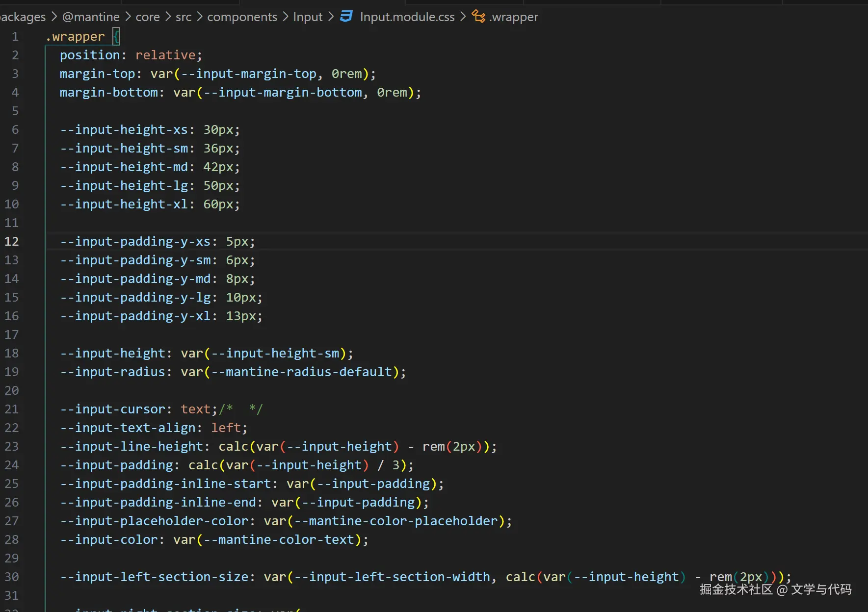This screenshot has width=868, height=612.
Task: Select line 12 via its line number
Action: click(x=12, y=241)
